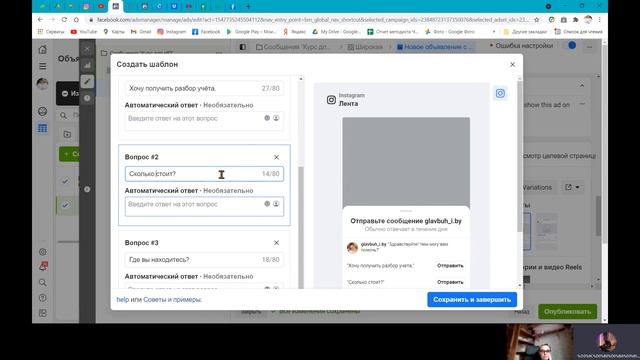Open the hamburger menu in left sidebar
Viewport: 640px width, 360px height.
tap(42, 66)
